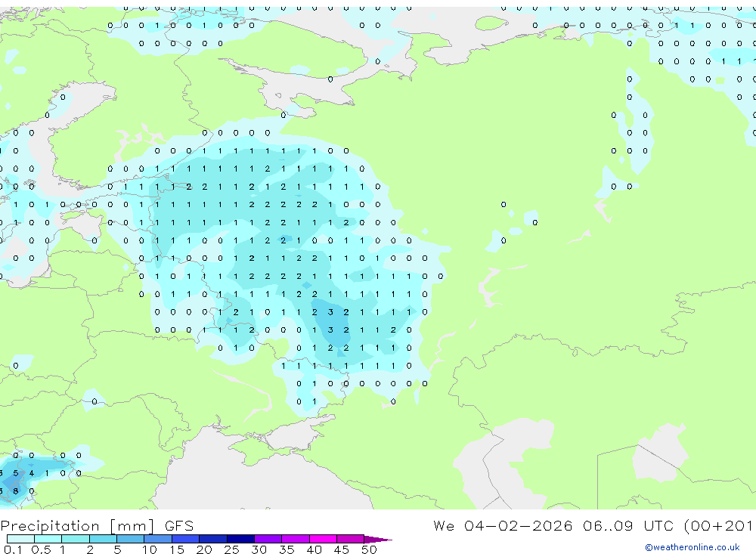Viewport: 756px width, 554px height.
Task: Click the 0.1–0.5 mm lightest cyan legend swatch
Action: (20, 539)
